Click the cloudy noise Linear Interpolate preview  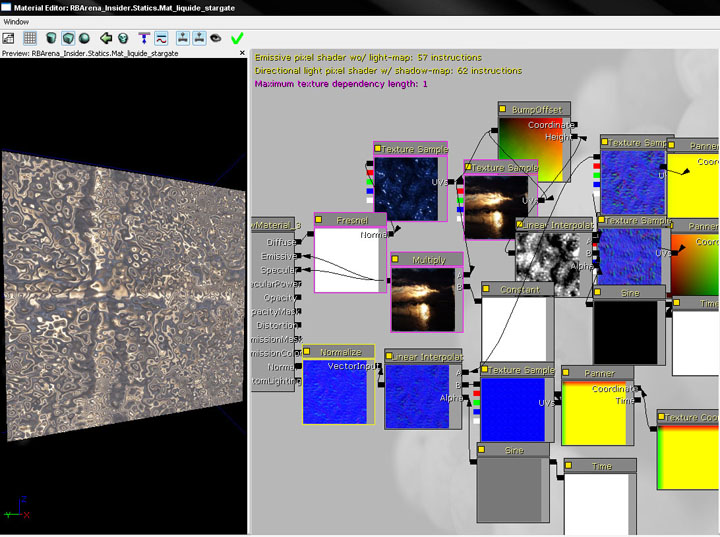pos(547,264)
